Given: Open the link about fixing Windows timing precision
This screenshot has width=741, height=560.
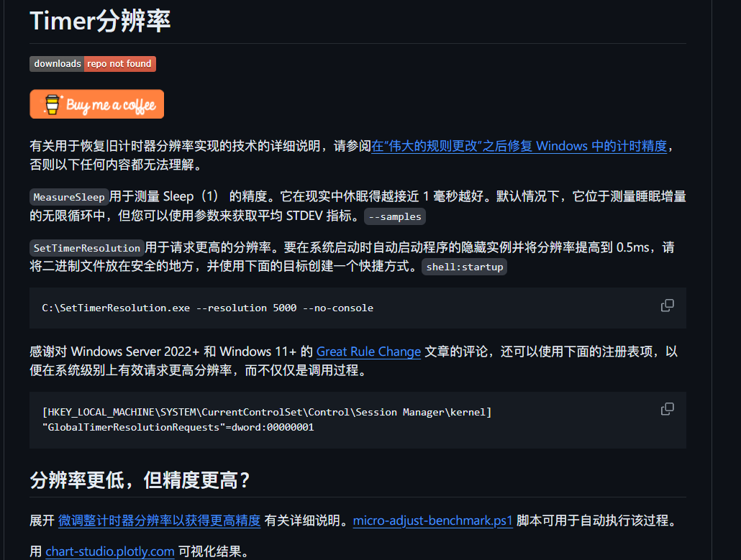Looking at the screenshot, I should (519, 146).
